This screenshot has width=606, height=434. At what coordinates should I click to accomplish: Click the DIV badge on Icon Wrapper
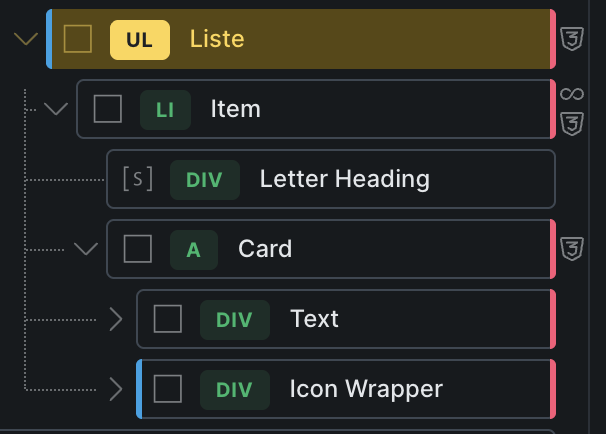pos(234,388)
